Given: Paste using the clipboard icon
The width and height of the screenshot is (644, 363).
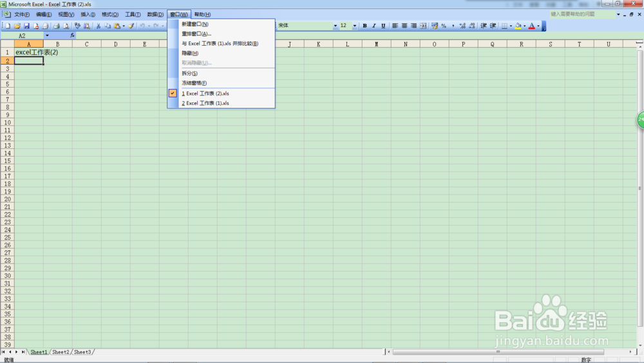Looking at the screenshot, I should [x=117, y=26].
